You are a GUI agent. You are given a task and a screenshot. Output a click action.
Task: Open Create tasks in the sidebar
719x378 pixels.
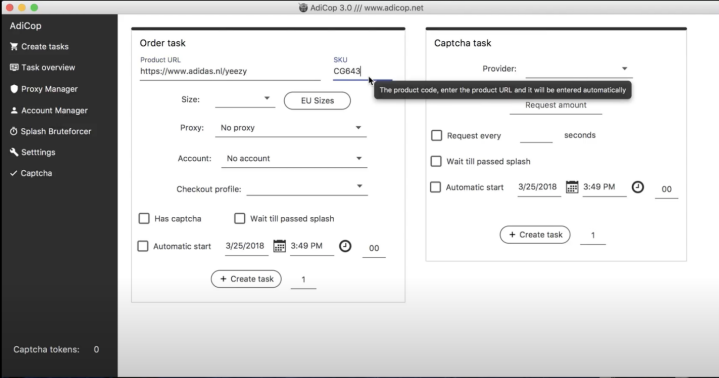click(x=44, y=46)
